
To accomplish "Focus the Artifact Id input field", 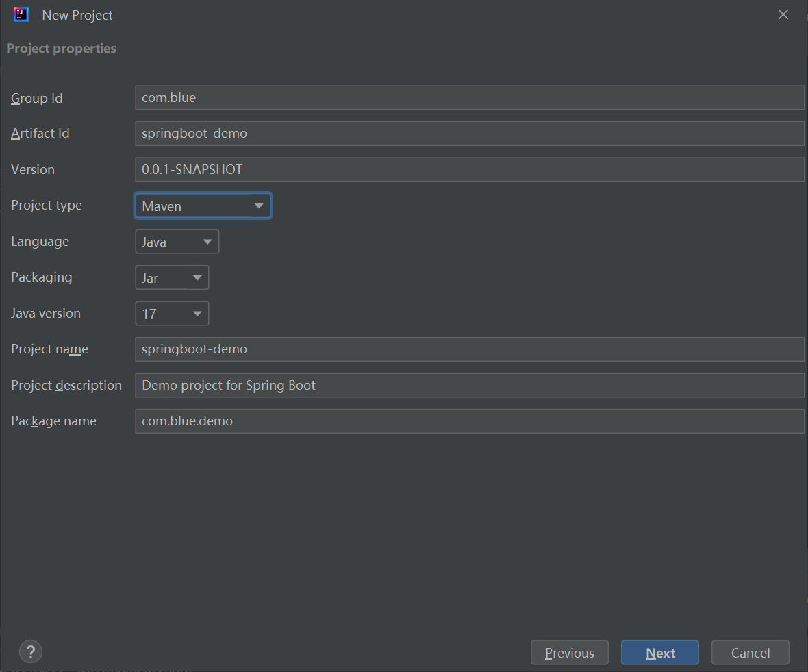I will [470, 134].
